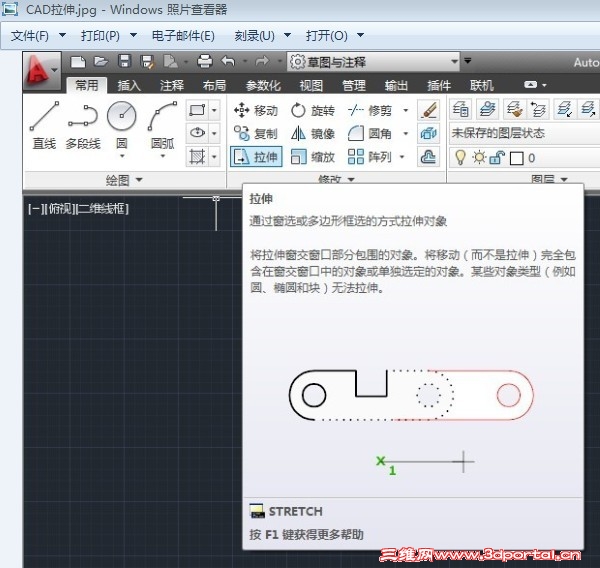This screenshot has height=568, width=600.
Task: Expand the quick access toolbar customize arrow
Action: point(468,60)
